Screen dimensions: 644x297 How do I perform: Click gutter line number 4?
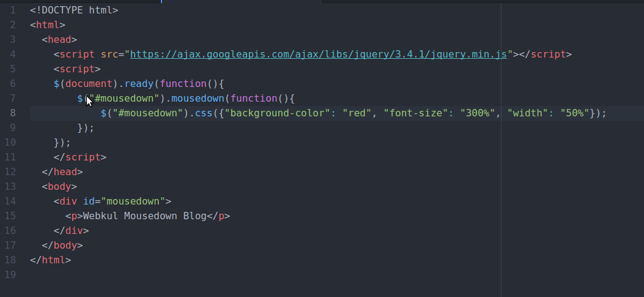[x=13, y=55]
